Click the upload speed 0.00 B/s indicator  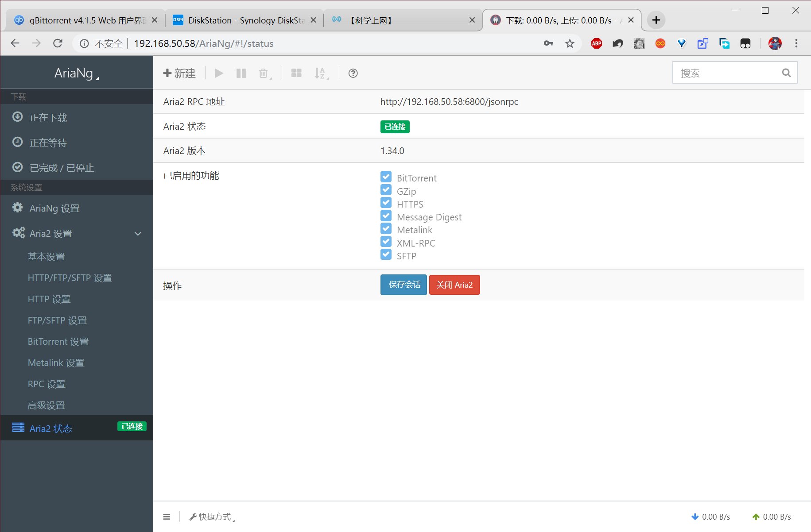[x=772, y=517]
